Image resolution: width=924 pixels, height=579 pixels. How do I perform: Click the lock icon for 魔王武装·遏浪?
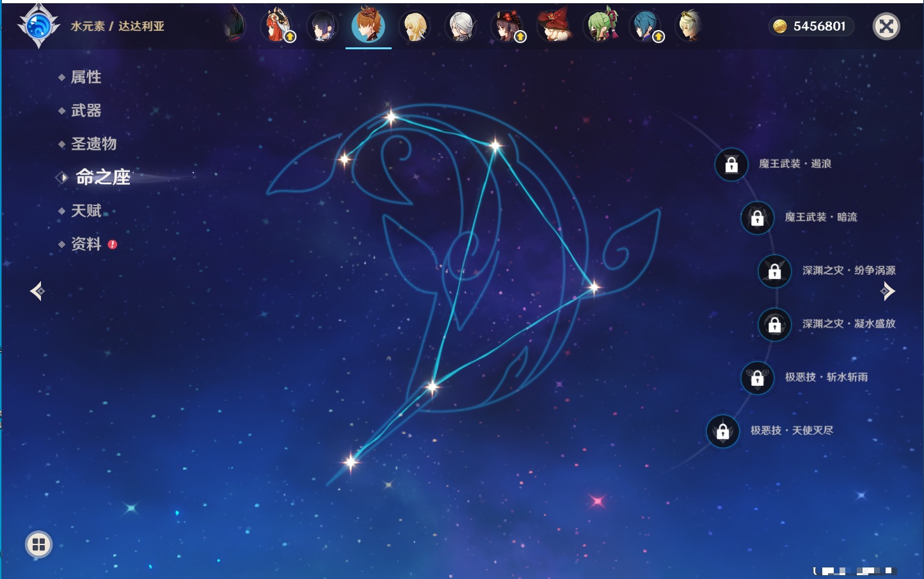pos(731,164)
